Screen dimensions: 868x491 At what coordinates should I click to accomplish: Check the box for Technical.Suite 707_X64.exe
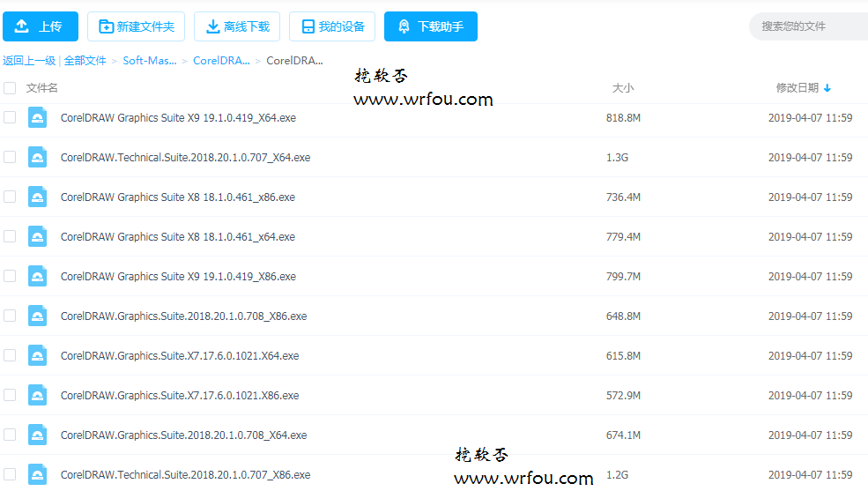tap(10, 157)
